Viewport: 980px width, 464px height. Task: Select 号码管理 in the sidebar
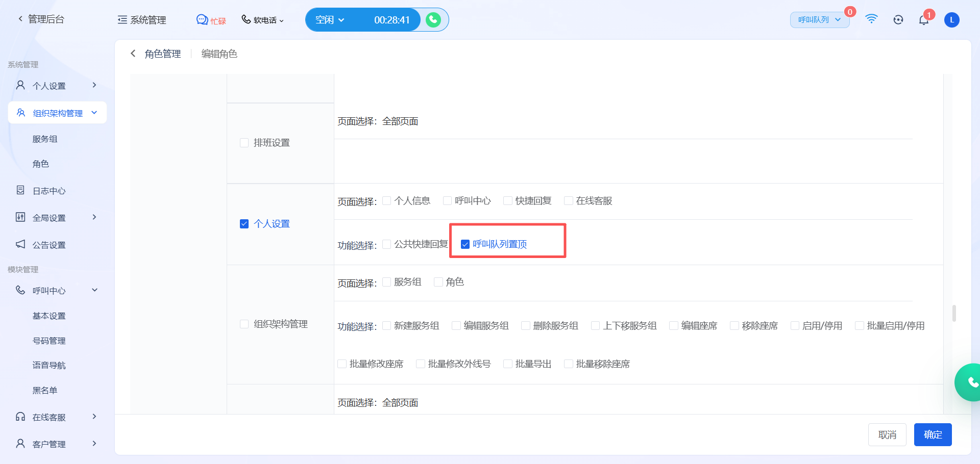(x=49, y=341)
